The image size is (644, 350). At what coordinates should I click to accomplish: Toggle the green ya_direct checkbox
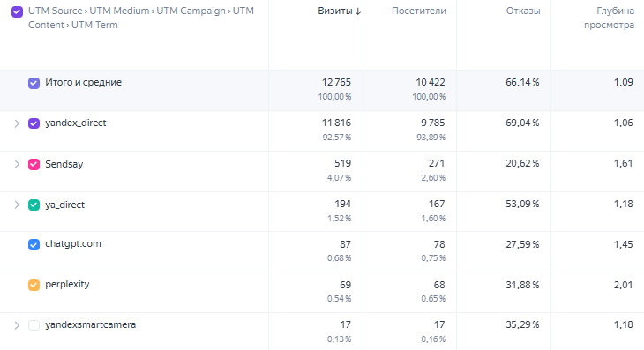coord(34,205)
